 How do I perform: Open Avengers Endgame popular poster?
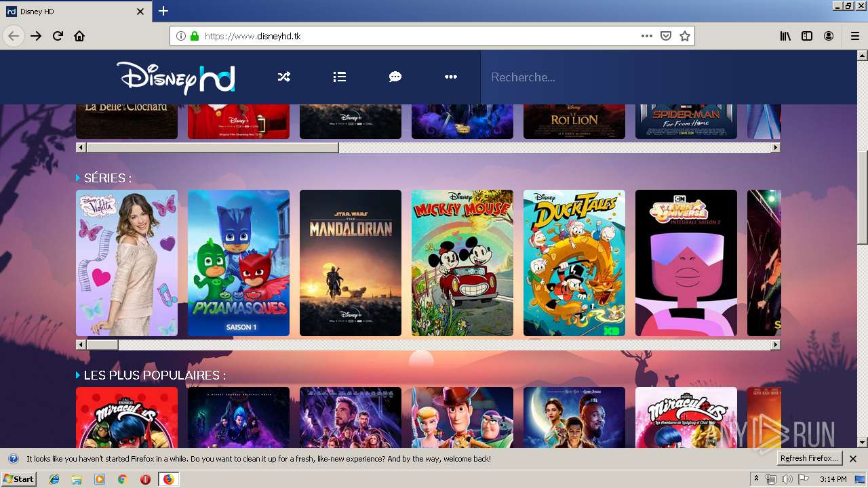(x=351, y=417)
